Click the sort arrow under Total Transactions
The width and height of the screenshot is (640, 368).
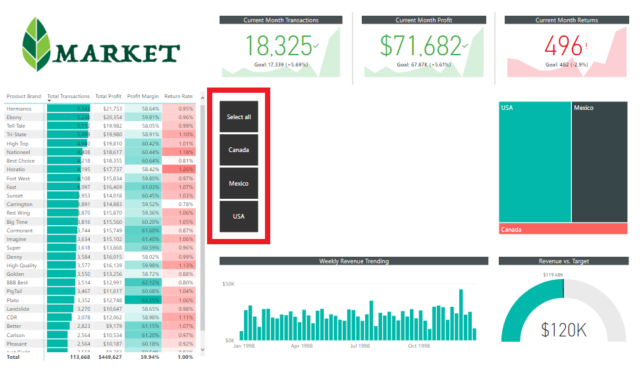(x=49, y=101)
